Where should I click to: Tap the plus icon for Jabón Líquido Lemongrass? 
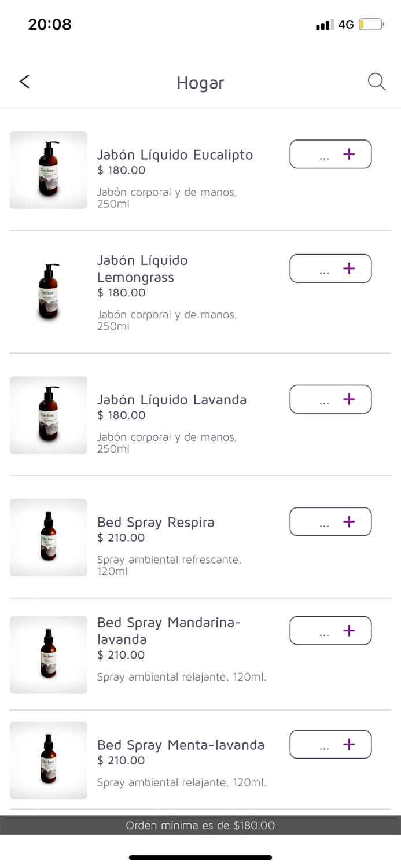[x=348, y=268]
